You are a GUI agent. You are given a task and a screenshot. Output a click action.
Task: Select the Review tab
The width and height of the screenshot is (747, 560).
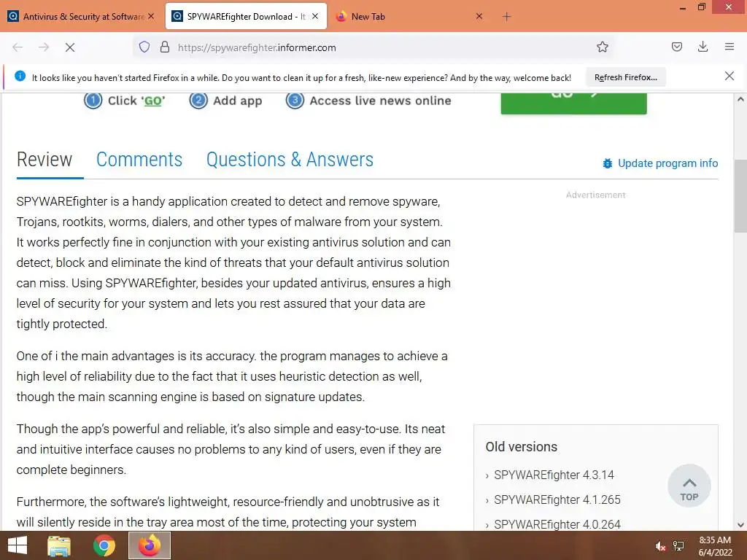point(44,160)
